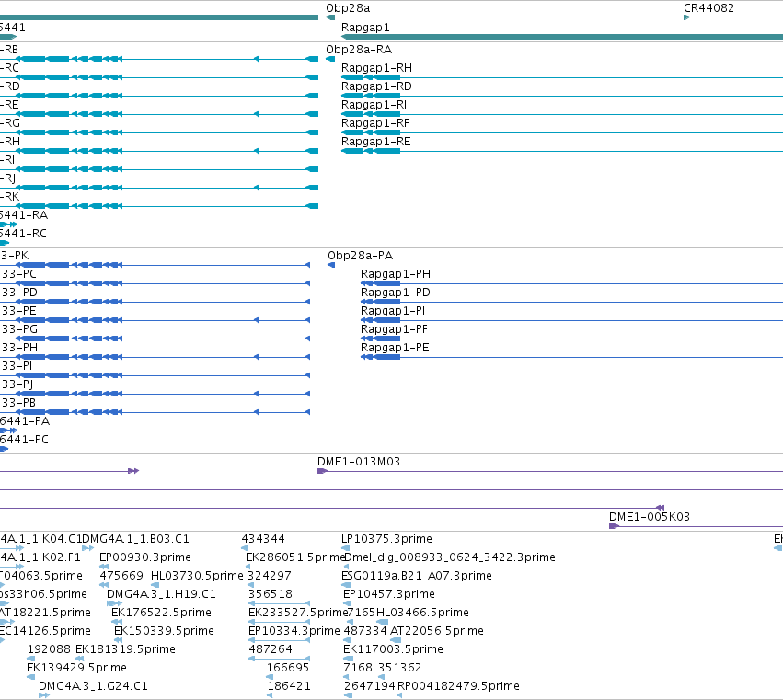Screen dimensions: 783x700
Task: Select the RP004182479.5prime EST label
Action: pos(458,687)
